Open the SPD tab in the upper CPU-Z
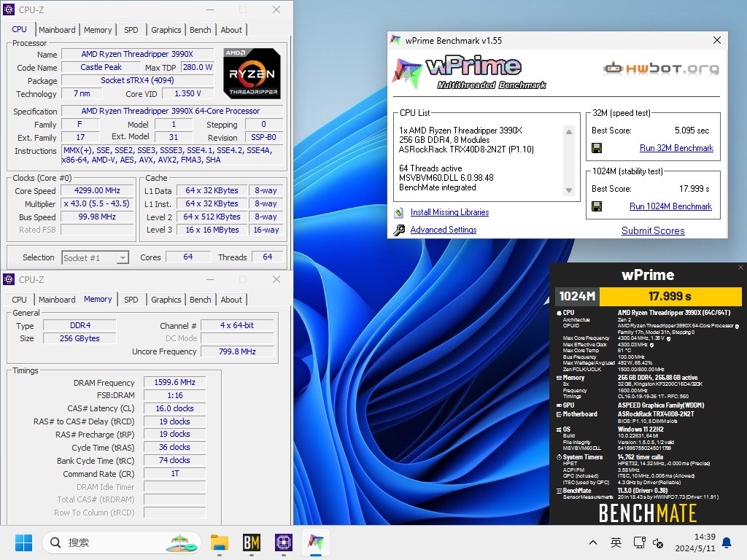The image size is (747, 560). 131,30
